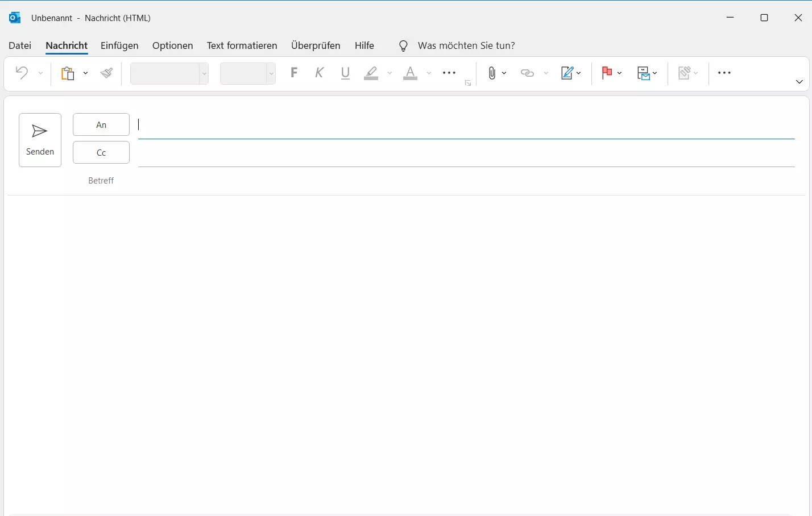Close the Unbenannt message window
The width and height of the screenshot is (812, 516).
[798, 18]
